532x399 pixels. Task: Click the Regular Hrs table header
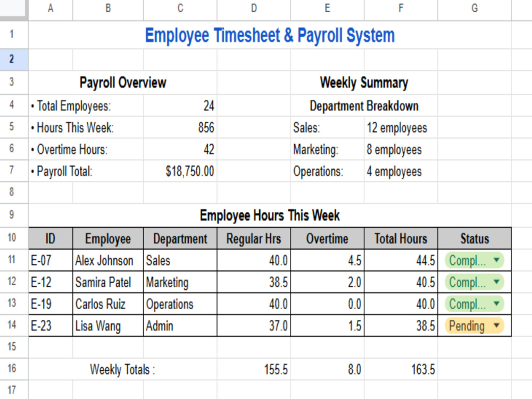click(254, 238)
